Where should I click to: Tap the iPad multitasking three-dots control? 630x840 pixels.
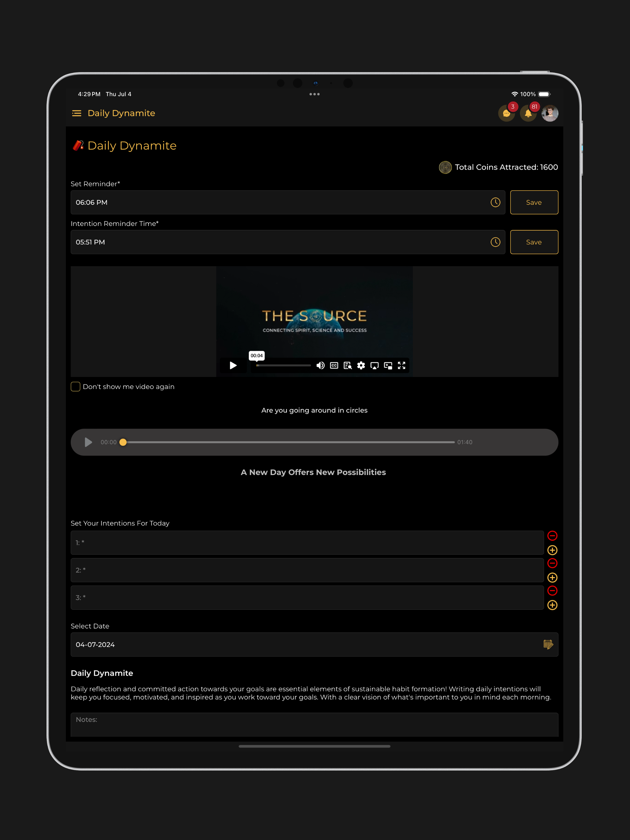tap(315, 94)
